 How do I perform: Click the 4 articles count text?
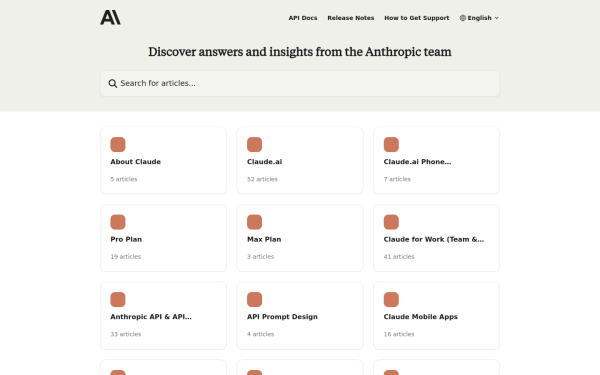tap(260, 334)
